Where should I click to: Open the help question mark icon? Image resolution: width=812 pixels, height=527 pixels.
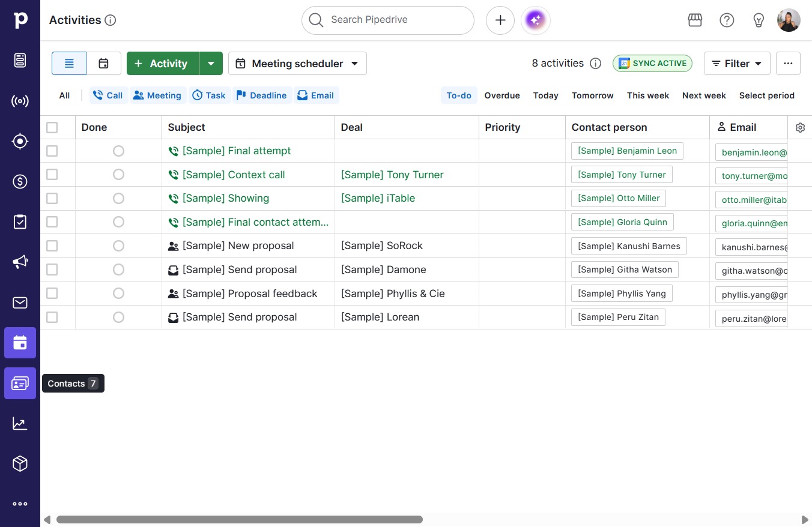(727, 20)
